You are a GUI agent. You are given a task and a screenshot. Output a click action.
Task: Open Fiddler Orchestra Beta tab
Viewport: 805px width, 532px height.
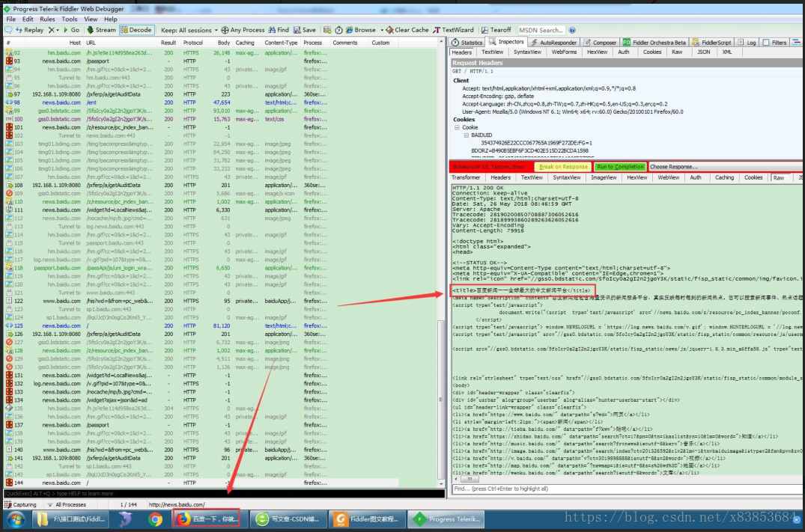tap(654, 43)
